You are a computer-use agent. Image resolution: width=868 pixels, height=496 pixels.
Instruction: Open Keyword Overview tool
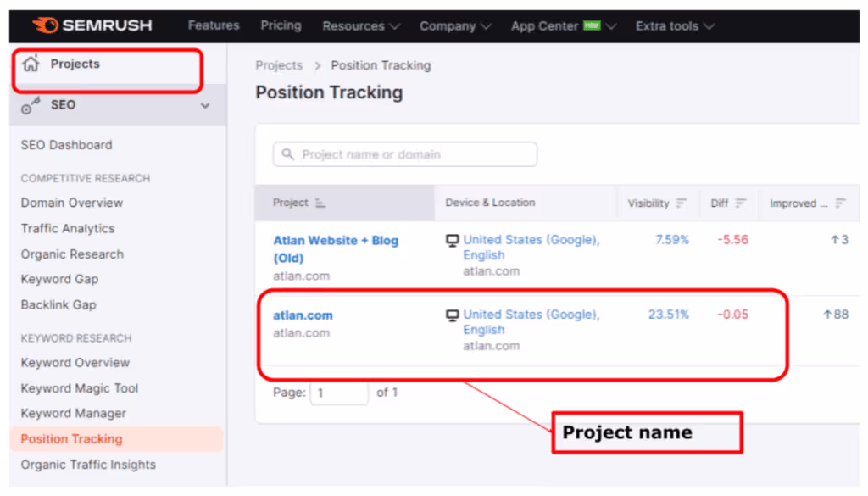click(x=75, y=363)
